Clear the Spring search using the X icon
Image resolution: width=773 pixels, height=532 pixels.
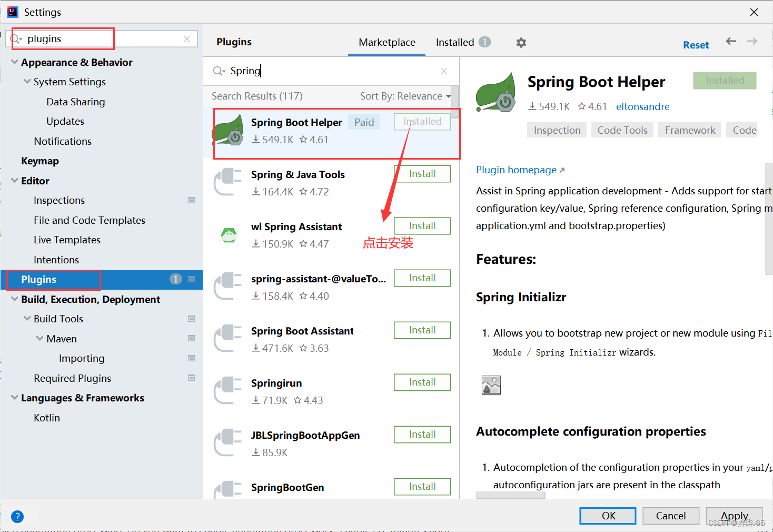(x=443, y=71)
